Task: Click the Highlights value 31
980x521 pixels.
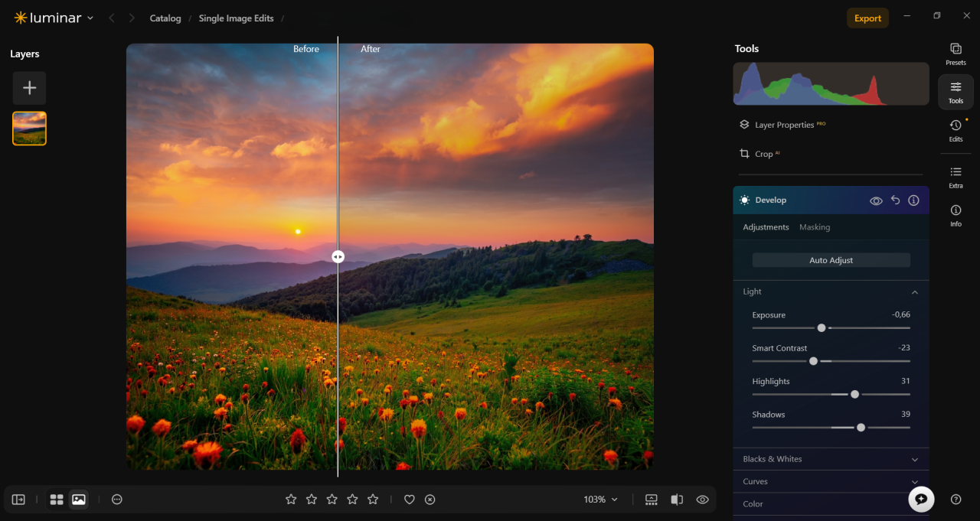Action: 906,381
